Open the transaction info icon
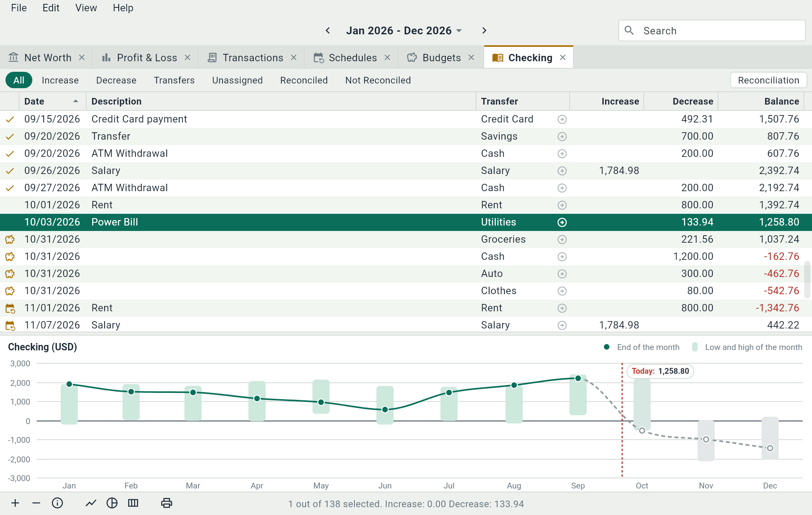 point(57,503)
